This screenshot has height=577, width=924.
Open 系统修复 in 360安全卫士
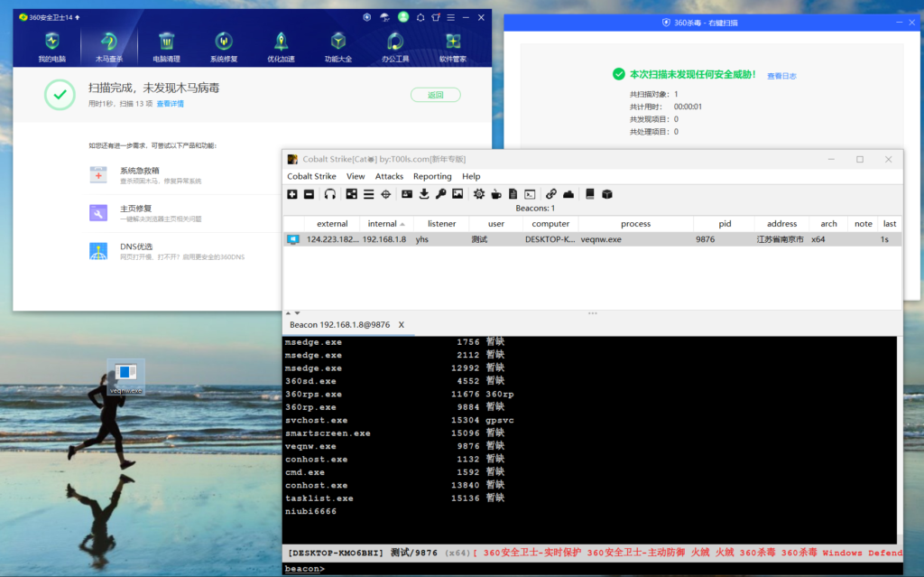[224, 47]
